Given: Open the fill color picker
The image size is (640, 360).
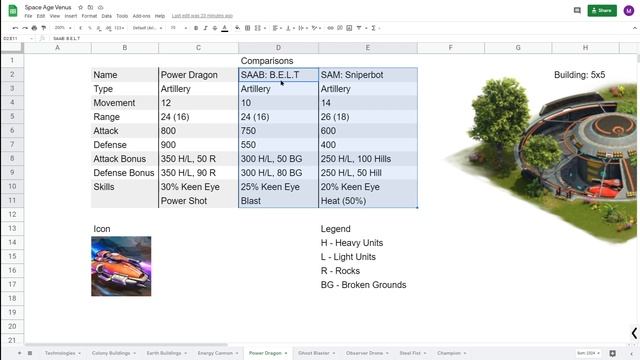Looking at the screenshot, I should 237,28.
